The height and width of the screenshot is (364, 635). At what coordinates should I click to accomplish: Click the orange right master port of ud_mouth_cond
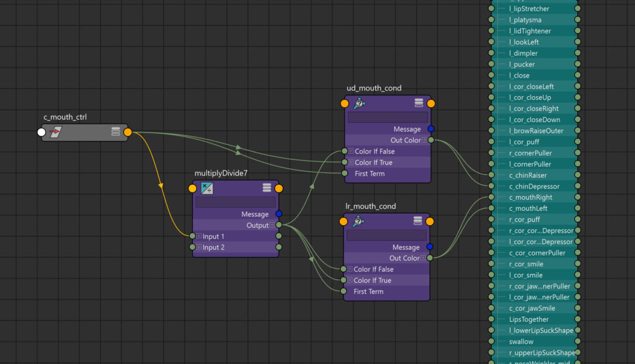431,104
